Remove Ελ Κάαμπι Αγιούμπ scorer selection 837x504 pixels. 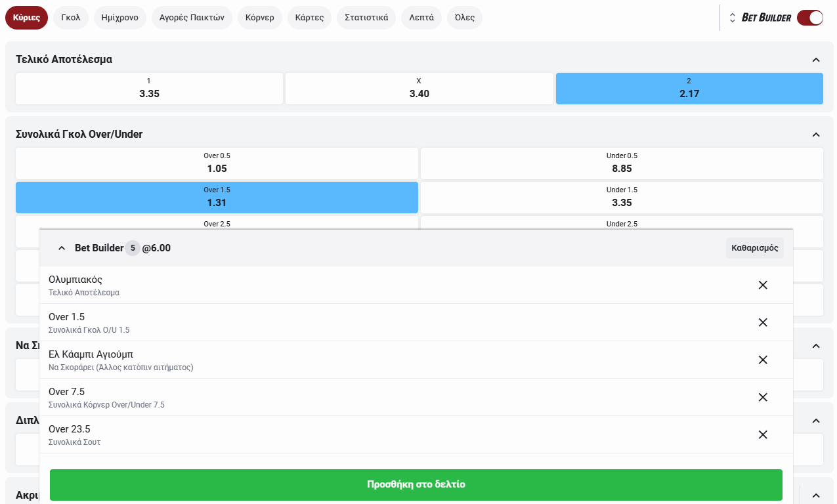pos(763,360)
